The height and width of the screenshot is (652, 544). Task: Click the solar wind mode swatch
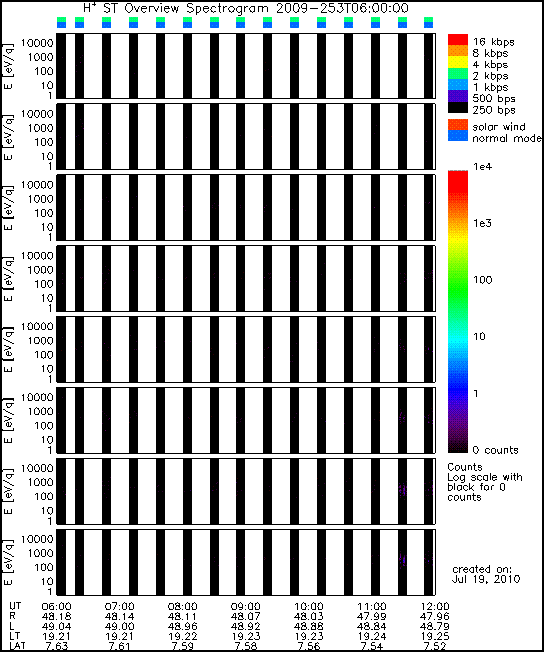pyautogui.click(x=457, y=125)
